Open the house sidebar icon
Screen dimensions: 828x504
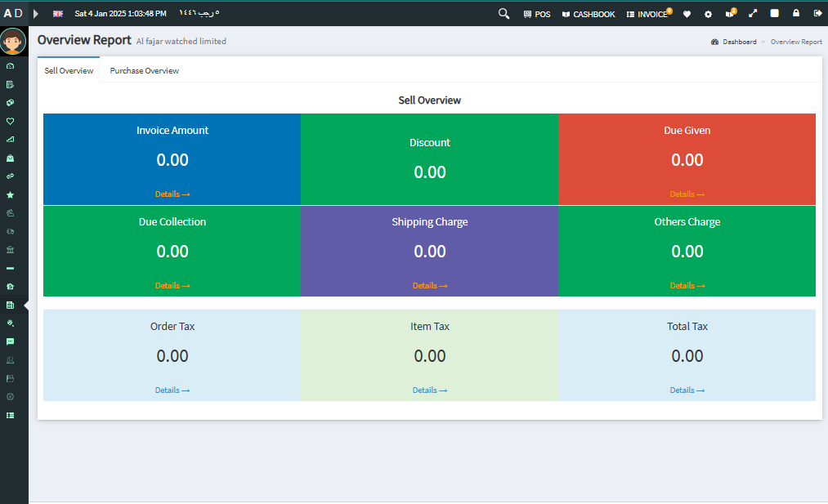pyautogui.click(x=10, y=287)
